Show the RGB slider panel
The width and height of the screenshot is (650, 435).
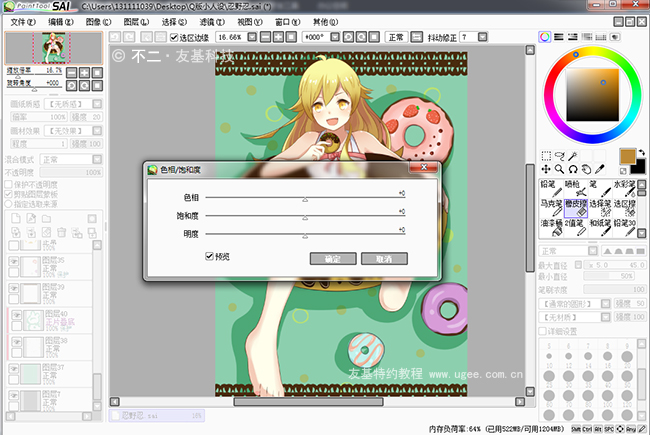click(559, 37)
